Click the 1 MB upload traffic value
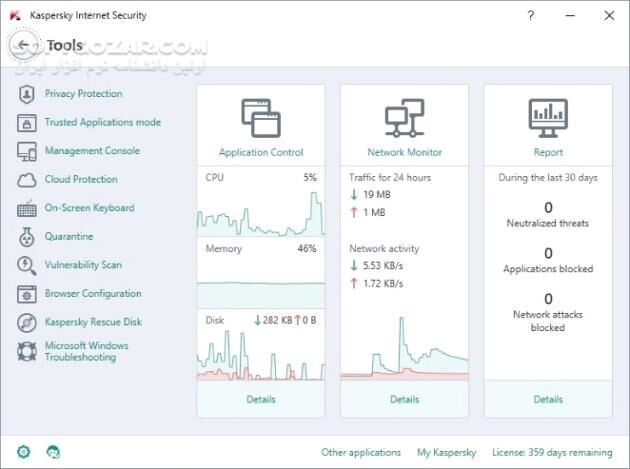The image size is (630, 469). point(374,212)
